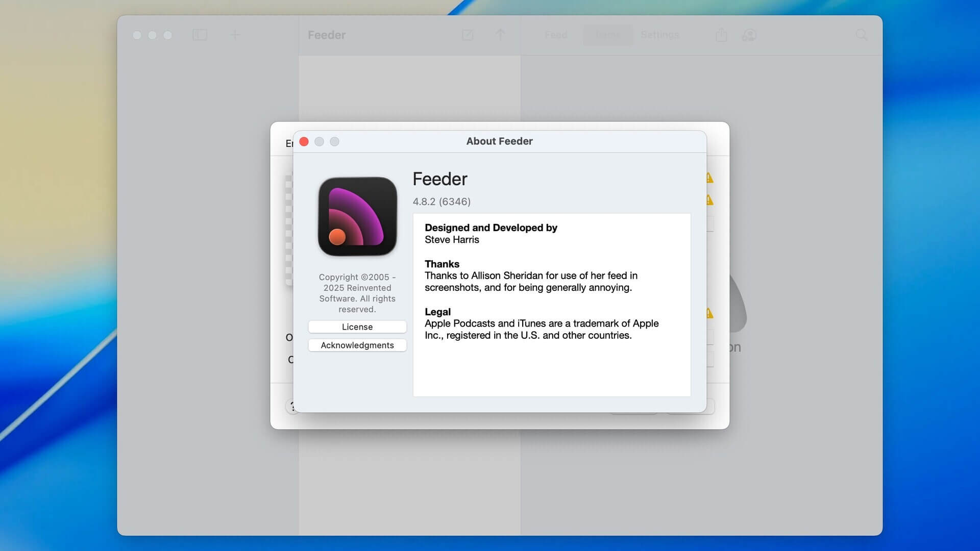Click the topmost yellow warning icon
Viewport: 980px width, 551px height.
click(x=709, y=178)
